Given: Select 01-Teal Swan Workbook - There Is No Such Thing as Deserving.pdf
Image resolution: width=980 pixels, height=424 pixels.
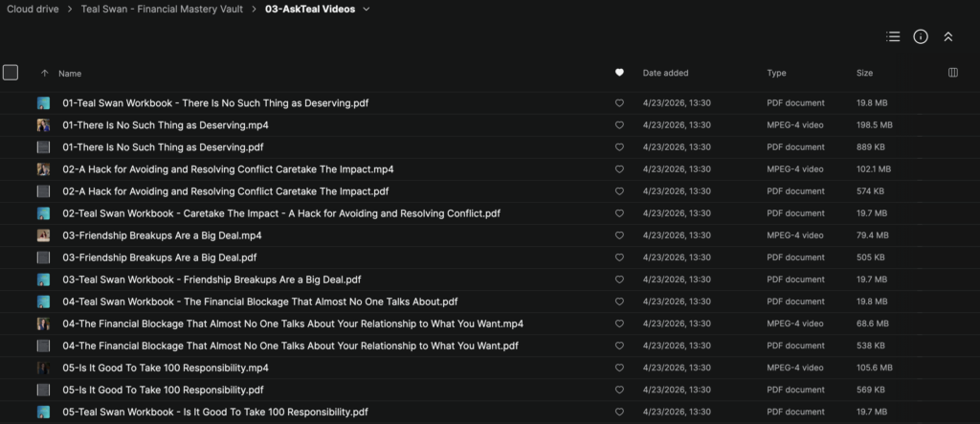Looking at the screenshot, I should 215,103.
